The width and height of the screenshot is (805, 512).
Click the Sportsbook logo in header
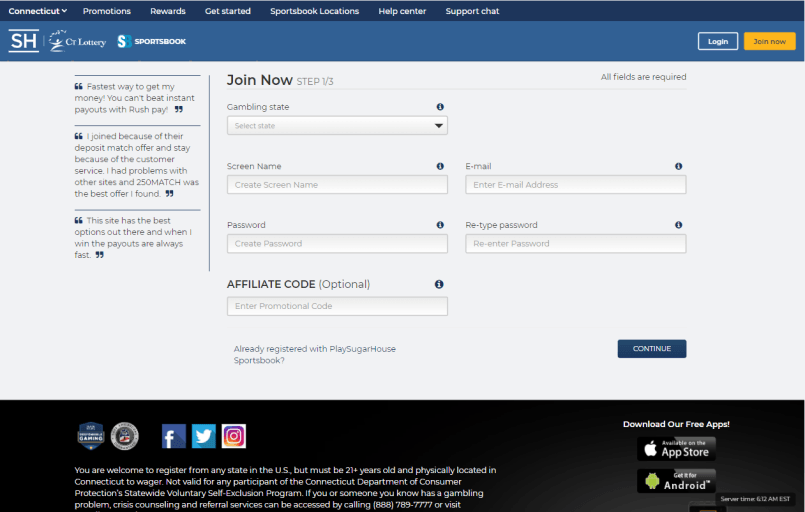151,42
